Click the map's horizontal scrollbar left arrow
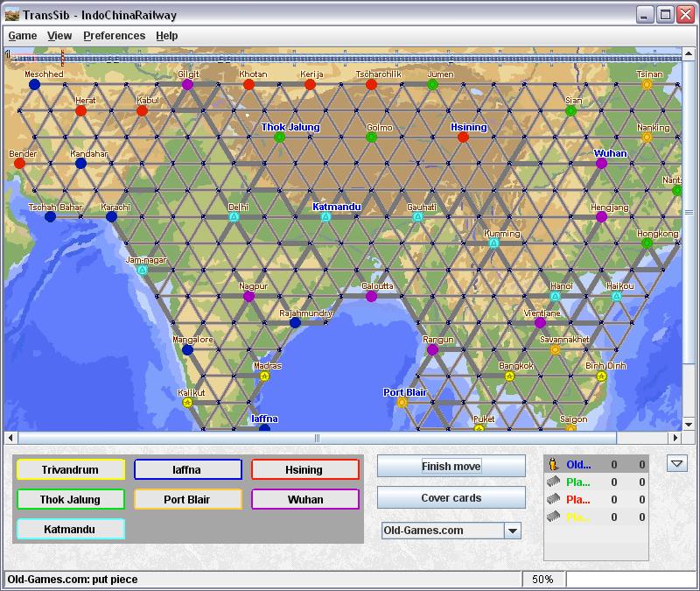The width and height of the screenshot is (700, 591). click(x=10, y=438)
